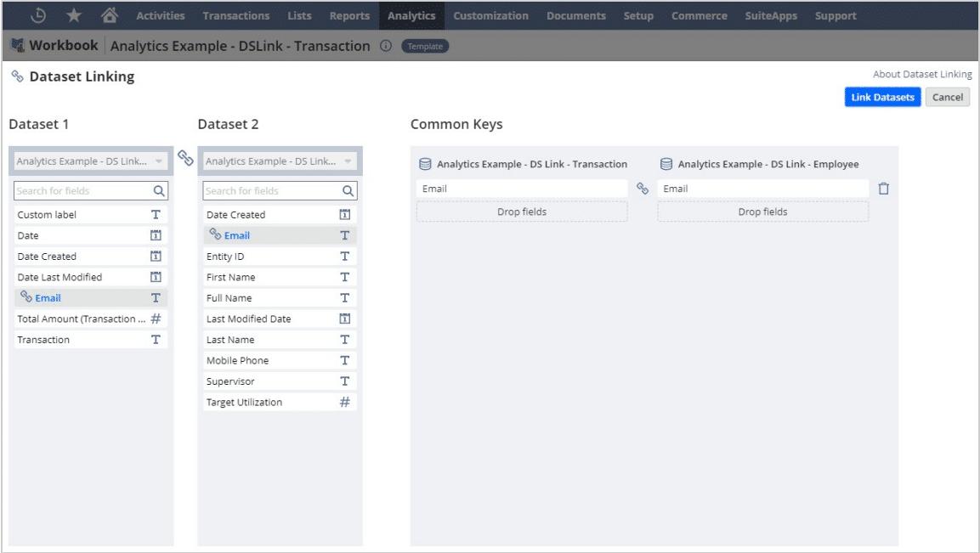
Task: Click search magnifier in Dataset 2 field list
Action: tap(348, 191)
